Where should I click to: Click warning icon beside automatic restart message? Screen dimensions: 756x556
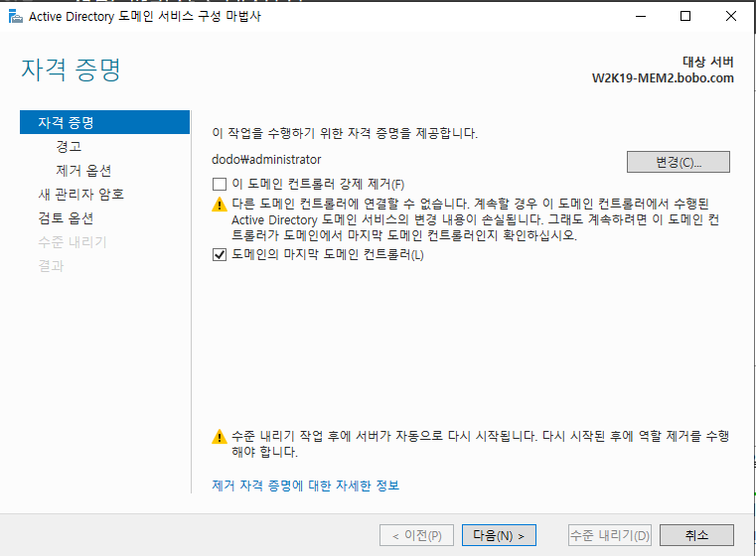tap(220, 437)
